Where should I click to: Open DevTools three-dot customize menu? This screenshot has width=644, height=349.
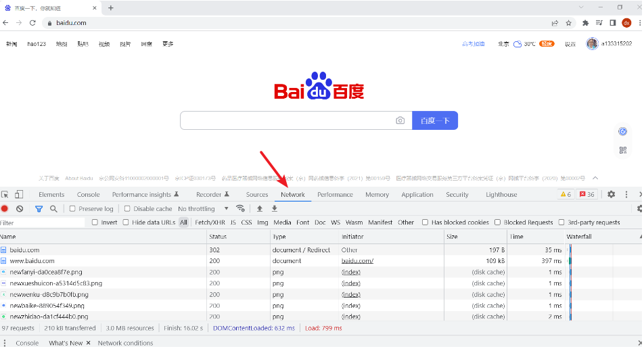626,194
